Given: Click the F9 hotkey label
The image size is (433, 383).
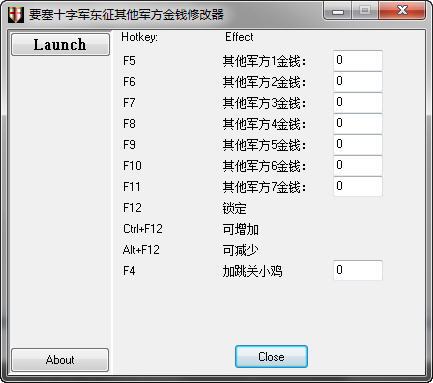Looking at the screenshot, I should (129, 145).
